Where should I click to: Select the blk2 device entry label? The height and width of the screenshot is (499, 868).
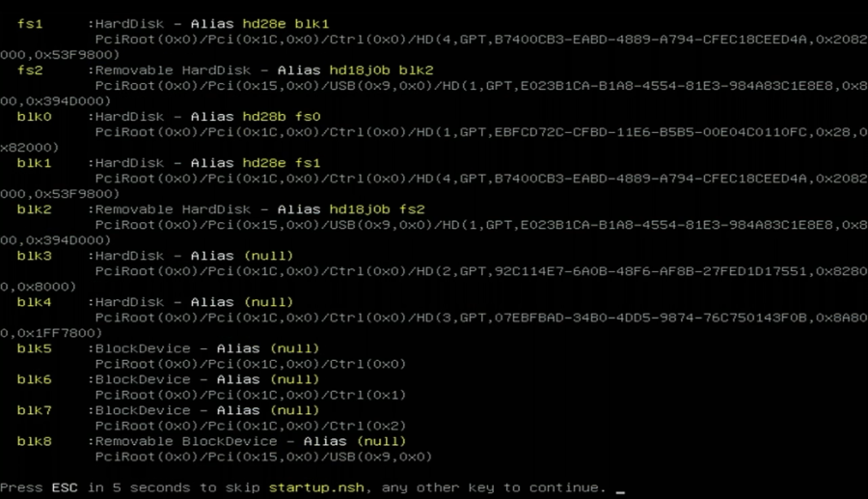[x=35, y=209]
